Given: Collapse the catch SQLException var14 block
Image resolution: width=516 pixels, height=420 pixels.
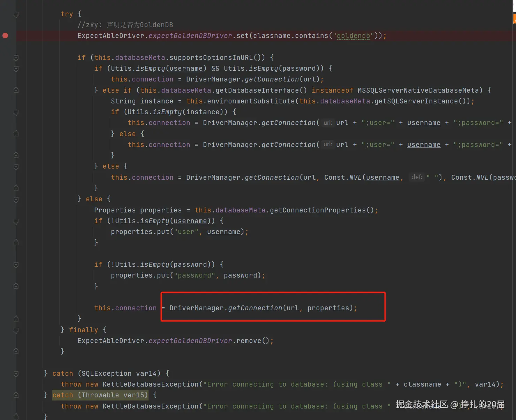Looking at the screenshot, I should tap(16, 374).
